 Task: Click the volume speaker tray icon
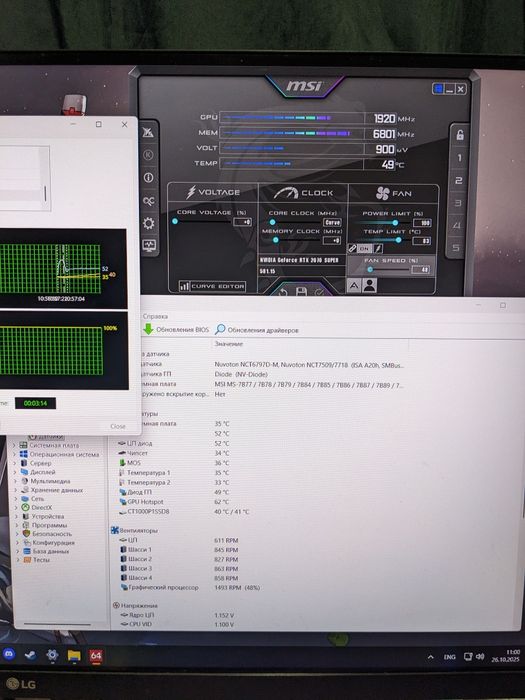[x=480, y=657]
